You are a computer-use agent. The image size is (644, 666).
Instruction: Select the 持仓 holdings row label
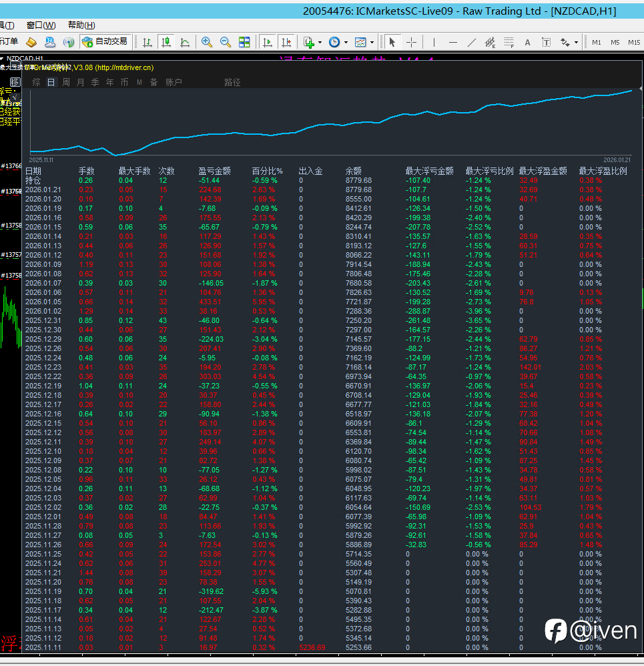[x=33, y=180]
